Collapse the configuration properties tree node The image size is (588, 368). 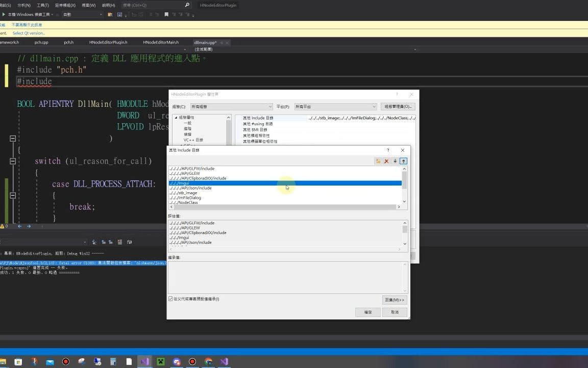[176, 118]
